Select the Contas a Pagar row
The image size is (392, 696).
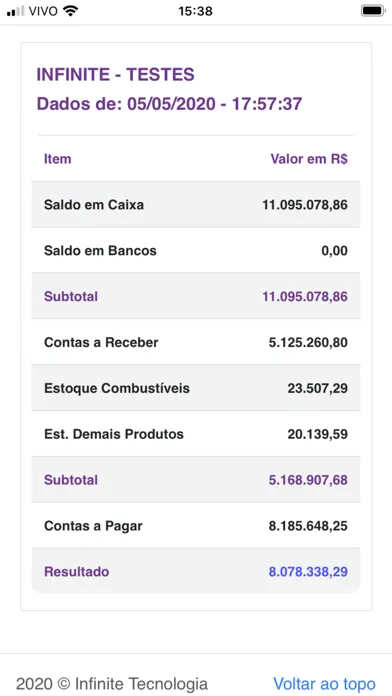pos(196,526)
